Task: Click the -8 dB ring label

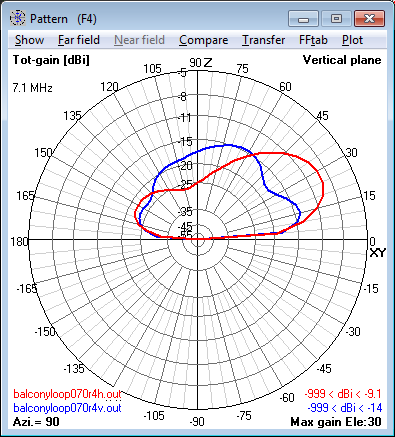Action: (x=182, y=97)
